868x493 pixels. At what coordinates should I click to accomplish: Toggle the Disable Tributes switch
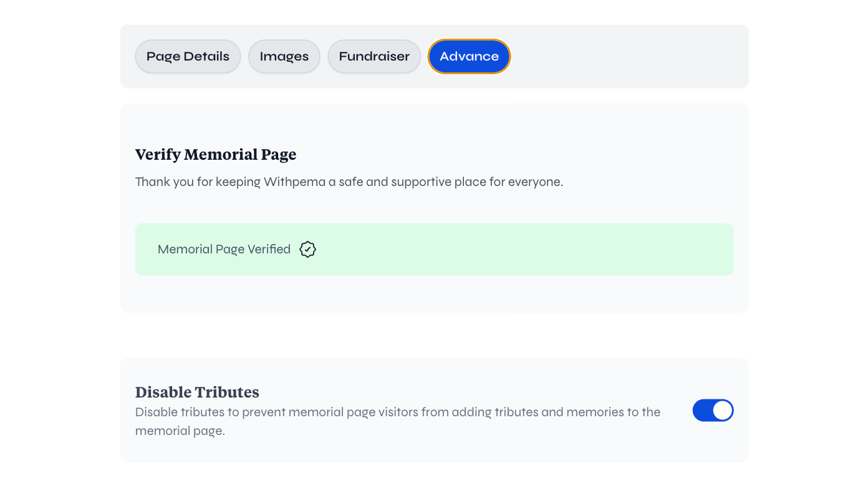click(x=712, y=411)
